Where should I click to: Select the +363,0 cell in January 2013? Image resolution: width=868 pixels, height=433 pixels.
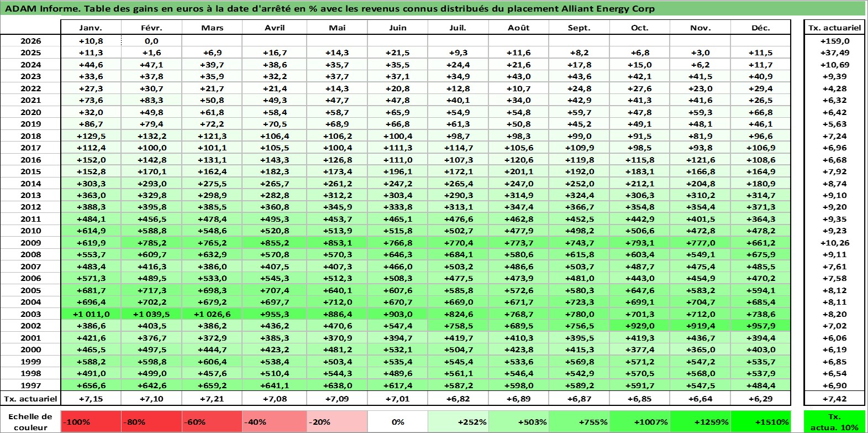click(x=91, y=195)
